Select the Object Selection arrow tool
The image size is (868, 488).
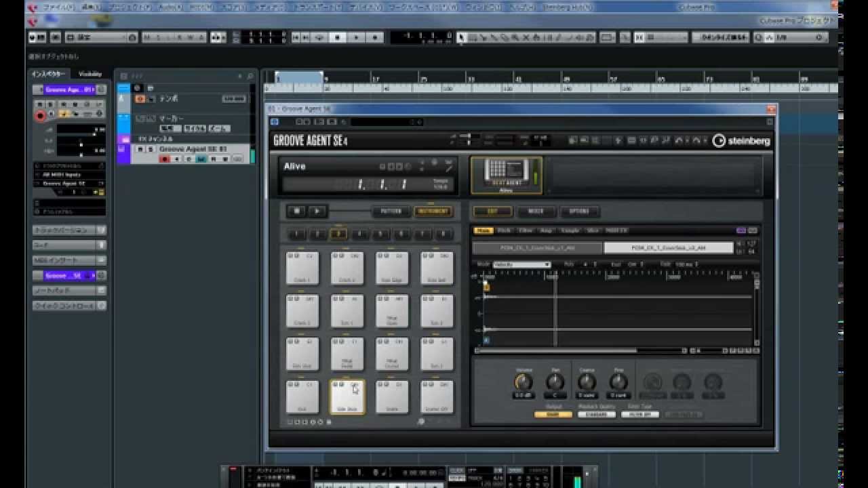(x=462, y=37)
